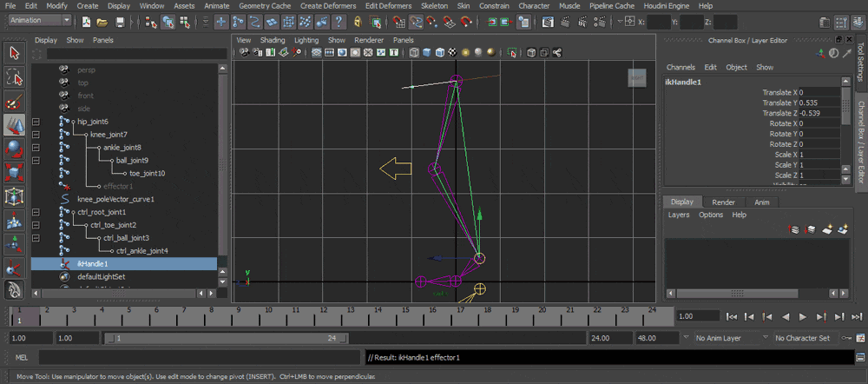The width and height of the screenshot is (868, 384).
Task: Click the Open Scene folder icon
Action: 102,23
